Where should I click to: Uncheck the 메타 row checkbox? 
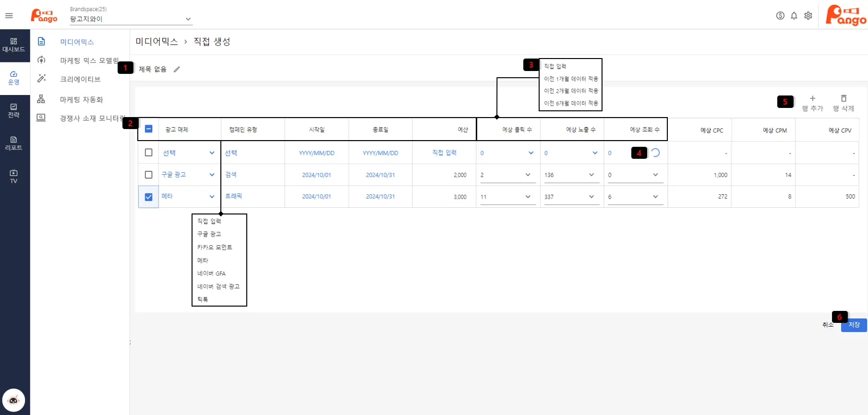click(x=148, y=197)
